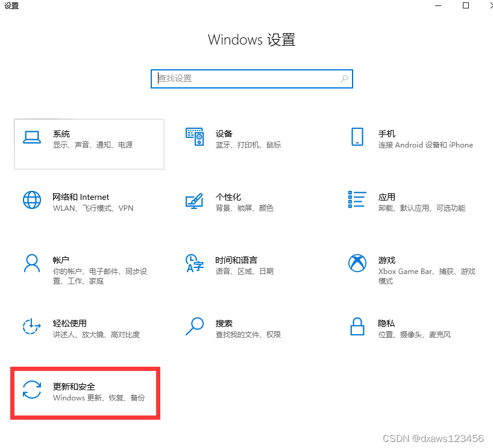The width and height of the screenshot is (493, 448).
Task: Click text 显示、声音、通知、电源
Action: tap(93, 145)
